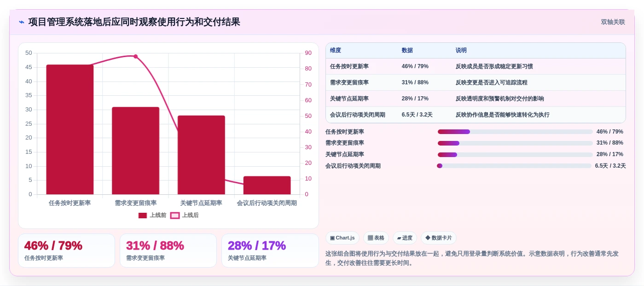Click the right axis value 90
Viewport: 644px width, 286px height.
tap(308, 53)
